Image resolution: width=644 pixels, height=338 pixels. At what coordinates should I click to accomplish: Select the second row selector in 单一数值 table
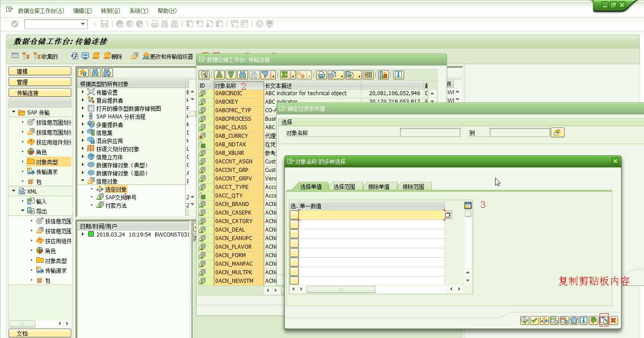pyautogui.click(x=294, y=224)
